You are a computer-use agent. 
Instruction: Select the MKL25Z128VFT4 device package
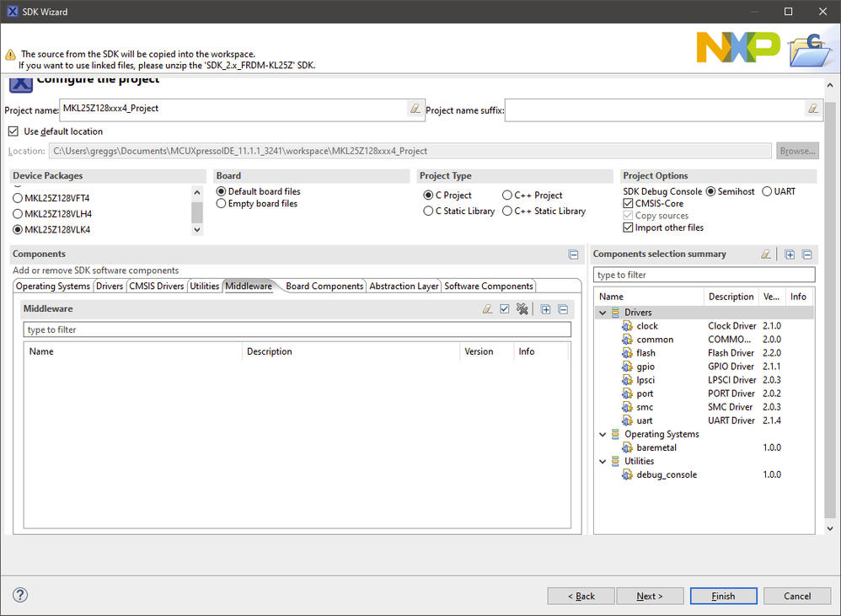(x=18, y=198)
